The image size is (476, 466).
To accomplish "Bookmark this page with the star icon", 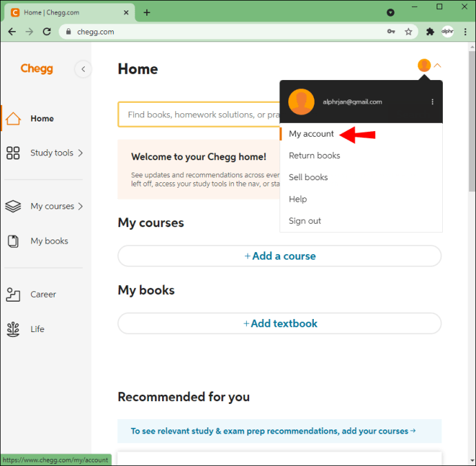I will pos(408,32).
